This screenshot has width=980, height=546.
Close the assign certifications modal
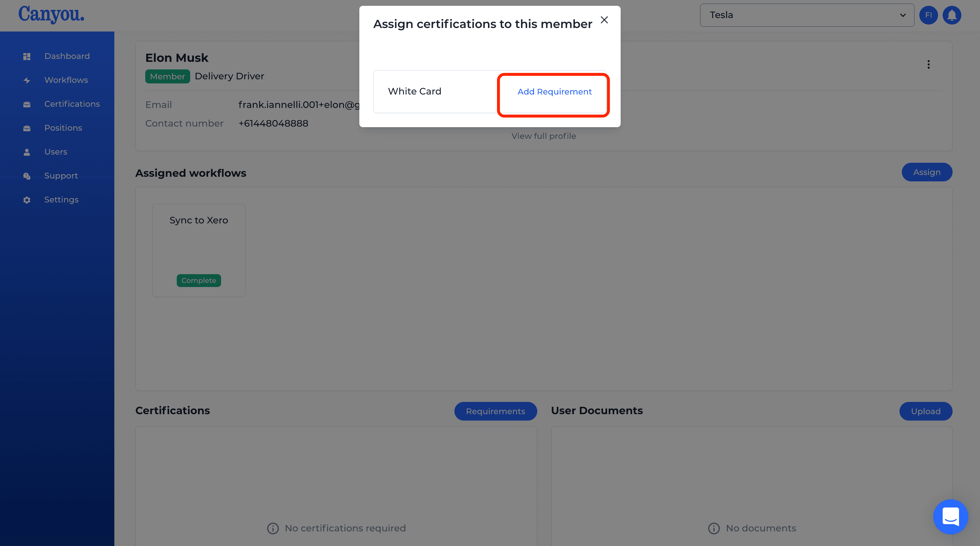pyautogui.click(x=603, y=20)
